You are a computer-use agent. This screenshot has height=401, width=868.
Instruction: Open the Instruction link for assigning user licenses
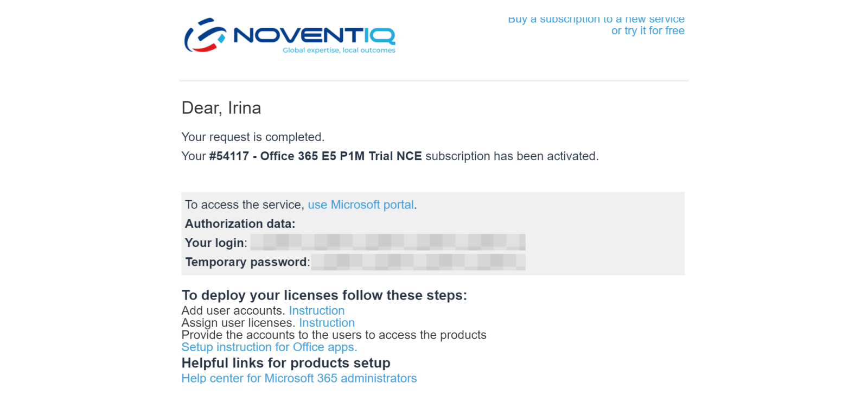327,323
